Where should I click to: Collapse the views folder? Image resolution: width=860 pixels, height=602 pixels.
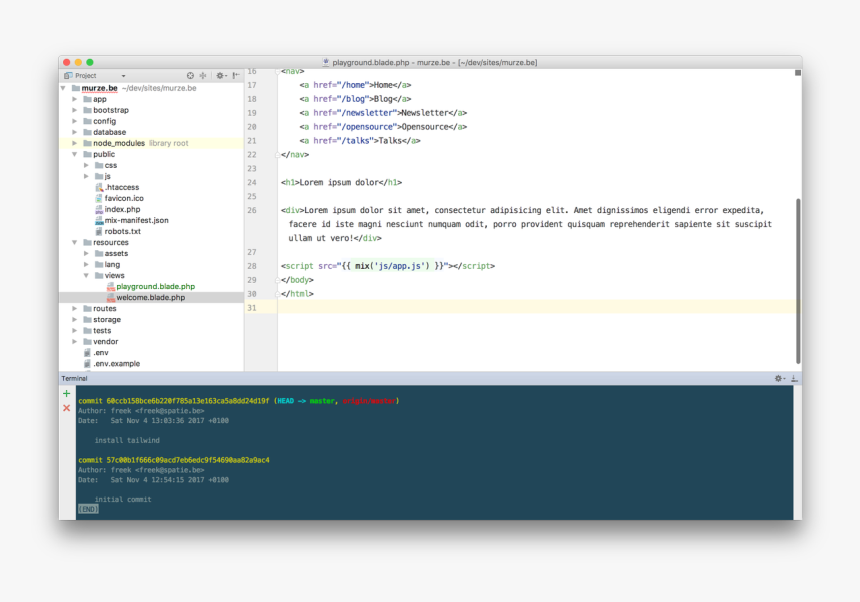click(x=87, y=276)
